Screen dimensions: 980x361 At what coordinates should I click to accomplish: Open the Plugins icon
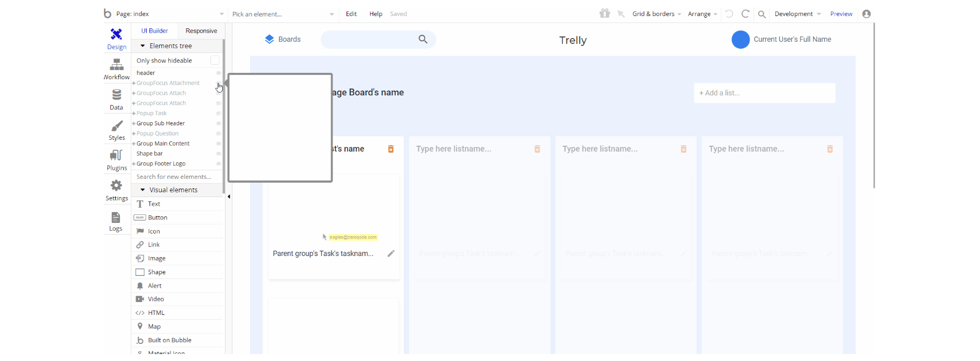tap(116, 155)
